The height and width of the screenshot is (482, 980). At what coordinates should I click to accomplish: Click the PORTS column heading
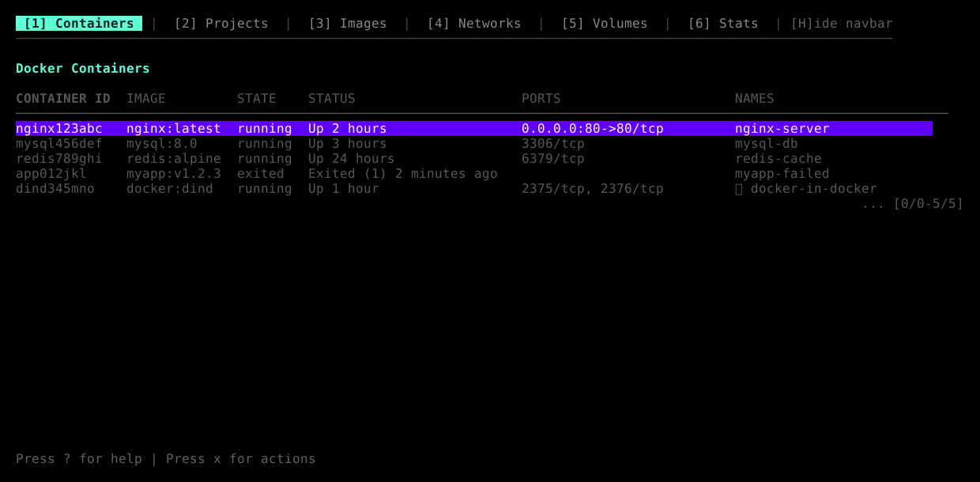[541, 98]
